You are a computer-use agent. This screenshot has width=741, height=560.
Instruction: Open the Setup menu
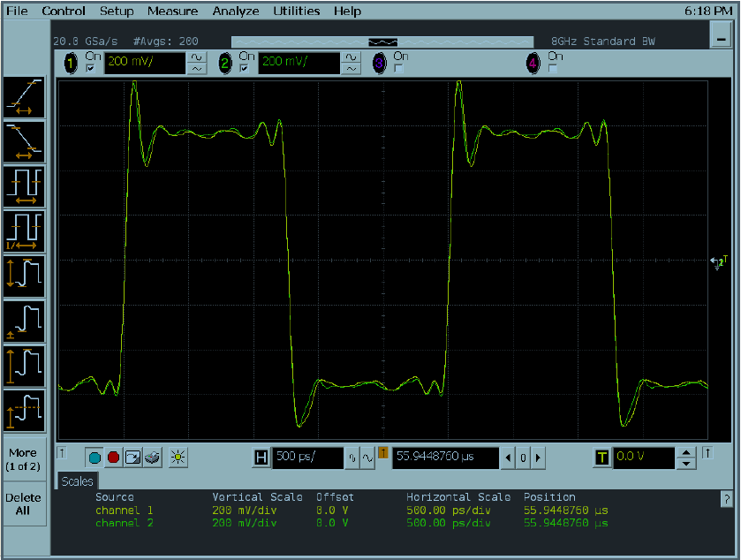tap(117, 11)
